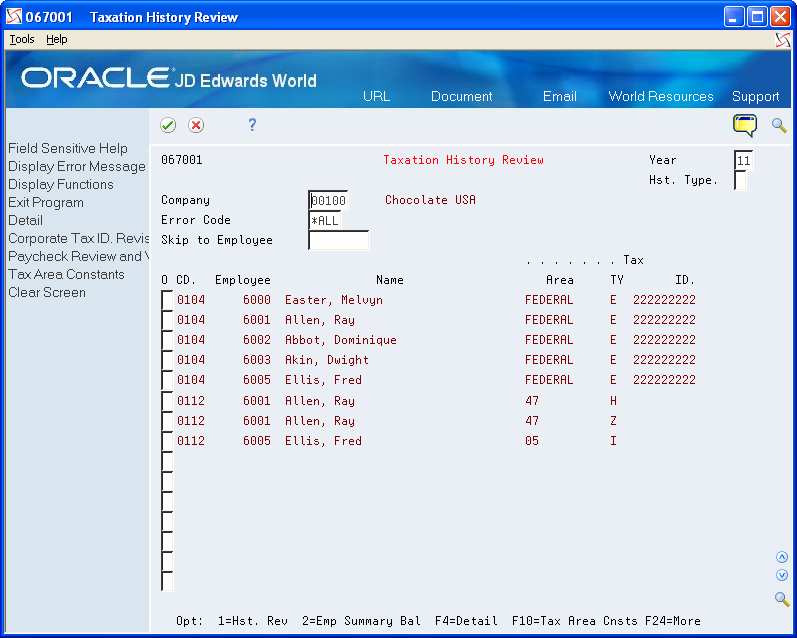Click the red X cancel icon
797x638 pixels.
tap(196, 125)
